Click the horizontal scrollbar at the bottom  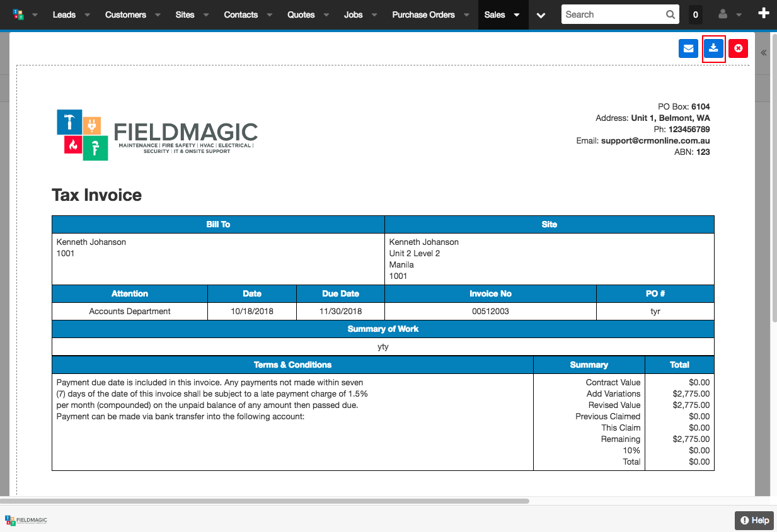265,502
